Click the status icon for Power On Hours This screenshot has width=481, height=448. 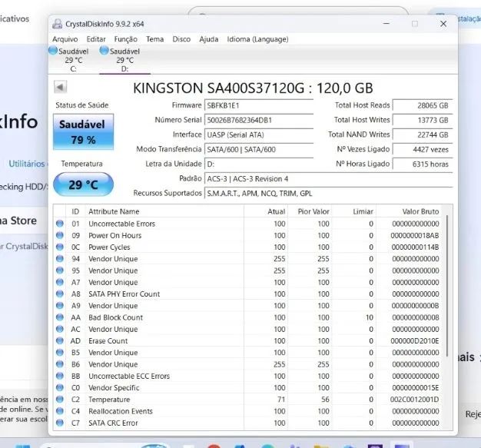[x=60, y=235]
